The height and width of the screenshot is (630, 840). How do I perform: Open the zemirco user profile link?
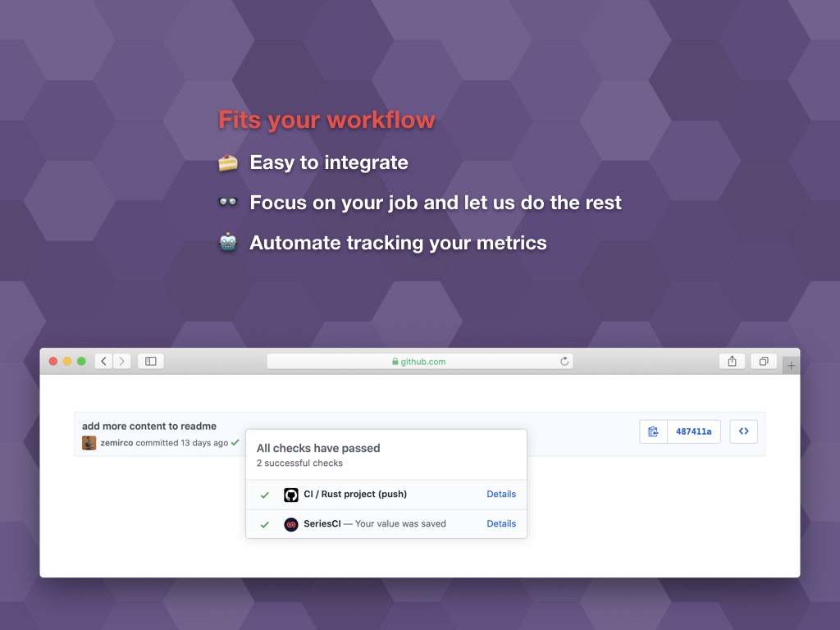(116, 443)
